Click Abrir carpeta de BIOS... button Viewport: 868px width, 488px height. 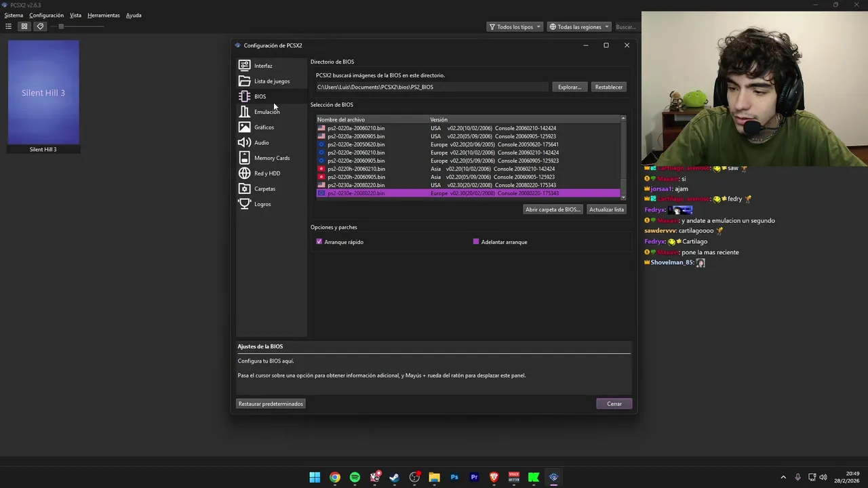553,209
